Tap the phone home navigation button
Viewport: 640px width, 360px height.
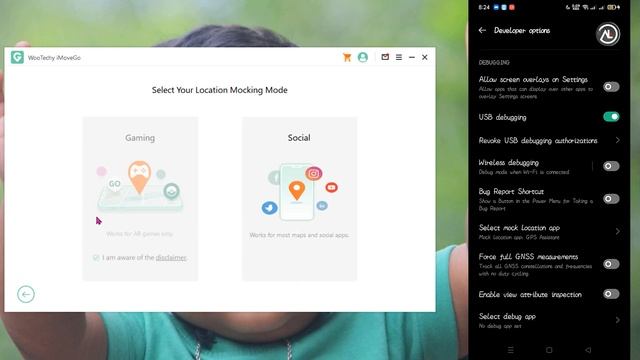click(549, 350)
